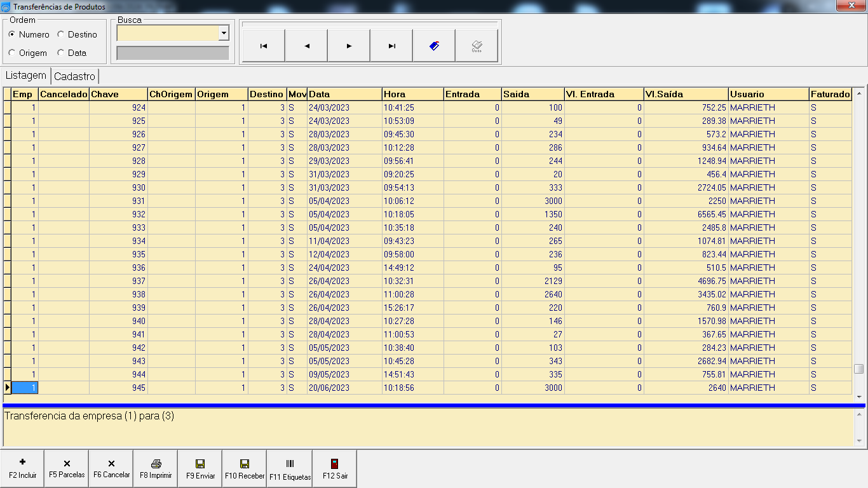
Task: Click the Vl.Saída value 6565.45
Action: (x=686, y=214)
